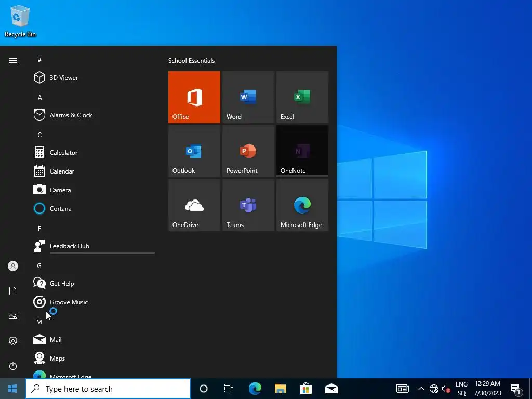Open the OneDrive tile
The image size is (532, 399).
coord(194,205)
